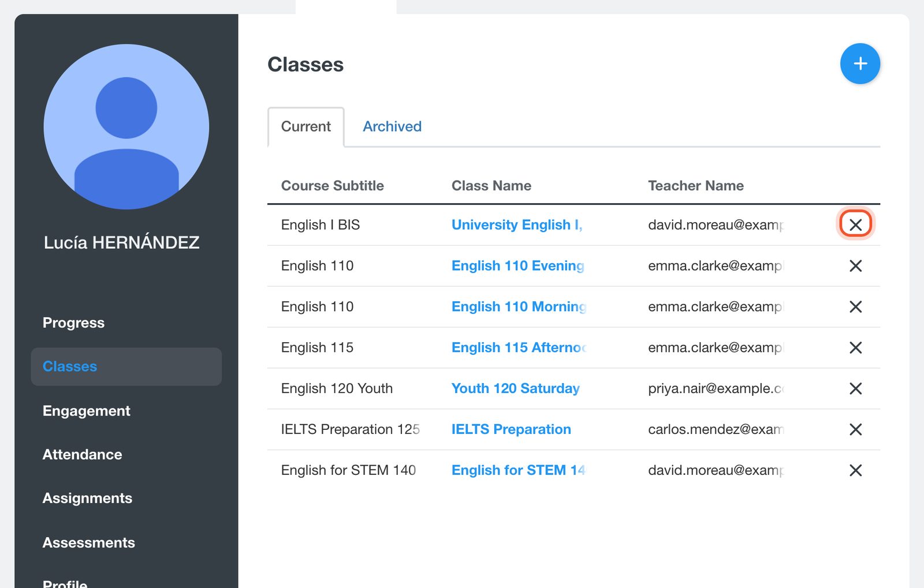Screen dimensions: 924x588
Task: Select the Current tab
Action: [x=306, y=126]
